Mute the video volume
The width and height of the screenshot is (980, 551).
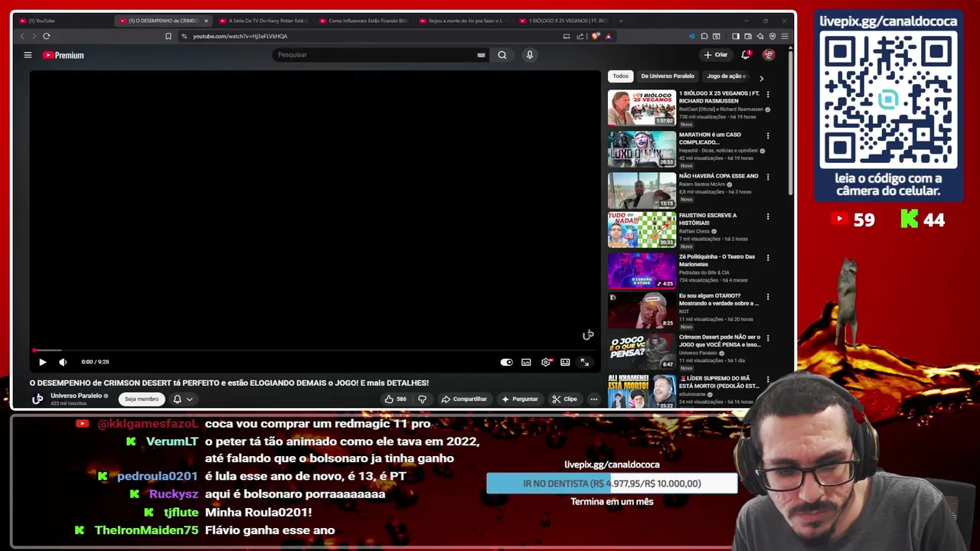(63, 362)
